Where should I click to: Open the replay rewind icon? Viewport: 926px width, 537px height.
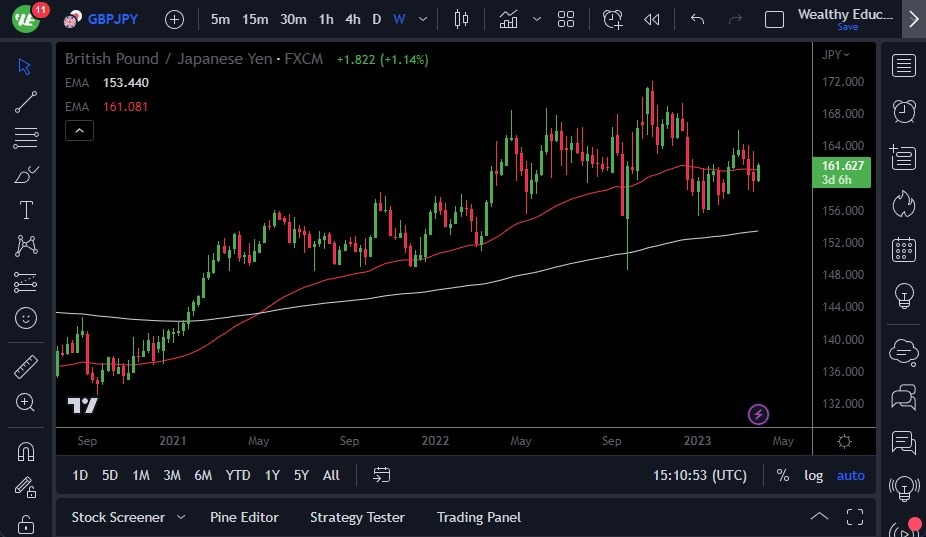point(652,19)
